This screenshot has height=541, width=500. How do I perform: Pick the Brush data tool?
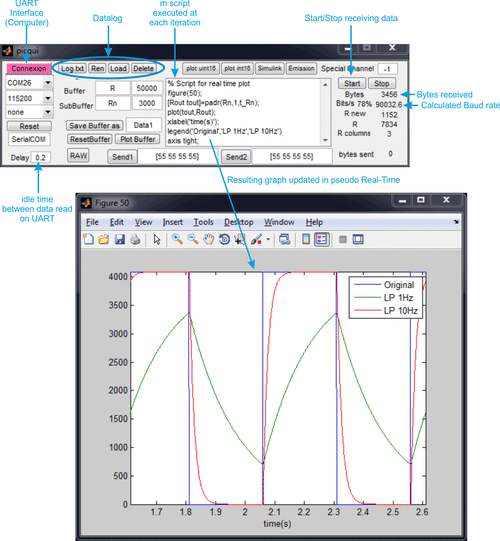pyautogui.click(x=256, y=239)
